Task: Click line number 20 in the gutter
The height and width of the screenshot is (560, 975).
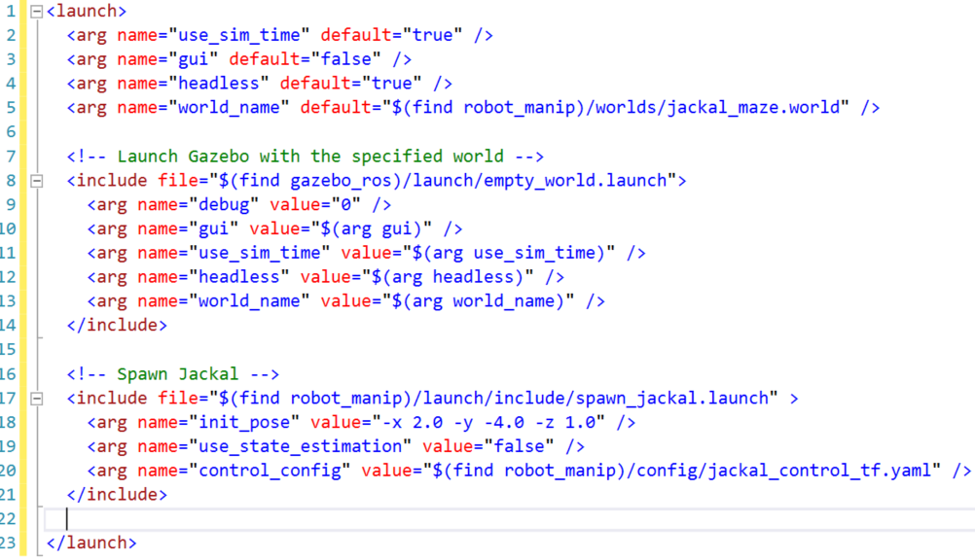Action: 8,471
